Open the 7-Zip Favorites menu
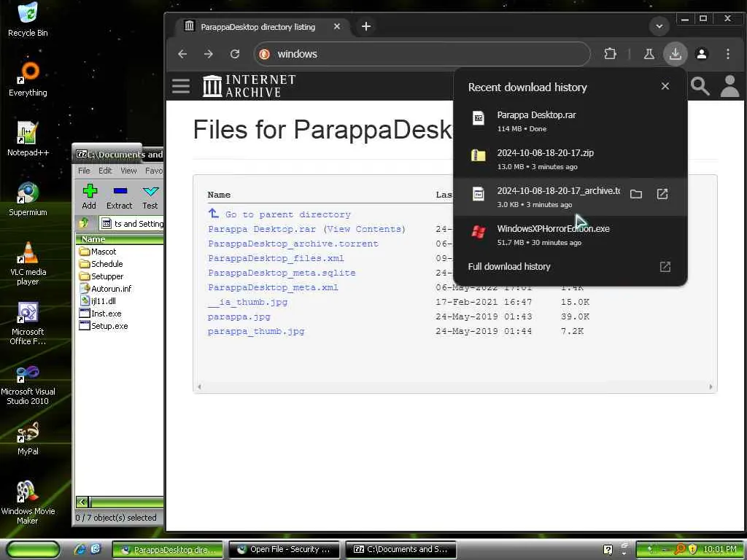Viewport: 747px width, 560px height. click(153, 171)
